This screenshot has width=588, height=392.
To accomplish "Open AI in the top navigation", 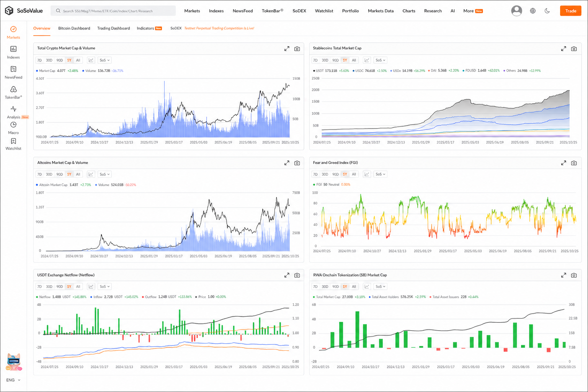I will coord(452,11).
